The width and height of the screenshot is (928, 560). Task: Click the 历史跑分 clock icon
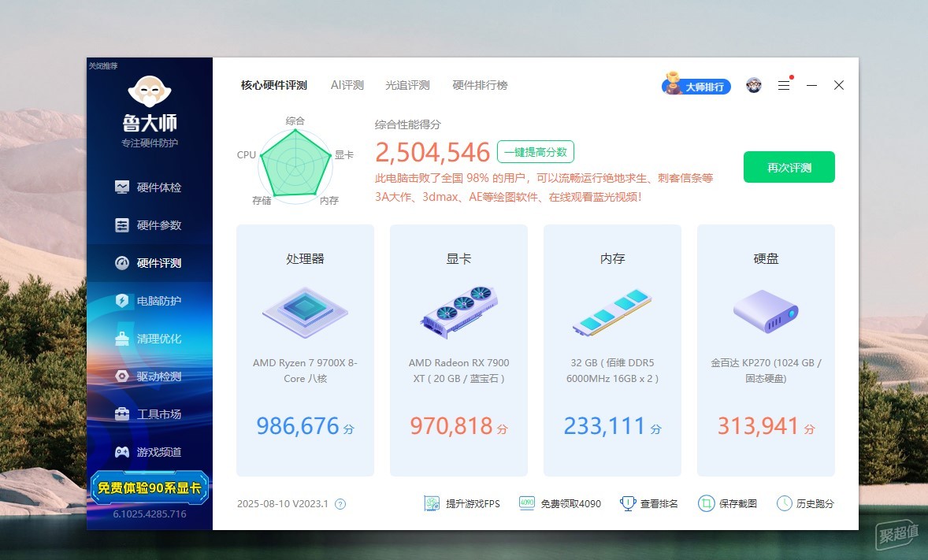[784, 504]
